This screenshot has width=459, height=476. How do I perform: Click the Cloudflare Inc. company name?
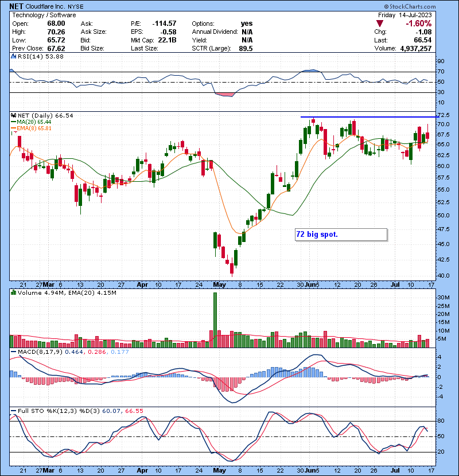coord(46,6)
